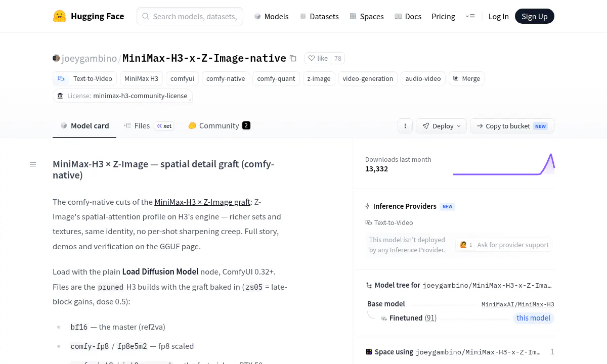
Task: Click the Community count badge 2
Action: point(246,126)
